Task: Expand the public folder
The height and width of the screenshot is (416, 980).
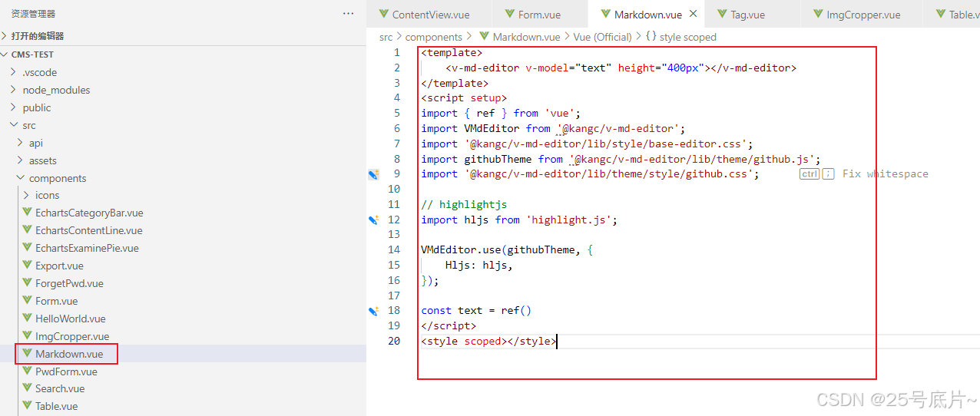Action: tap(37, 107)
